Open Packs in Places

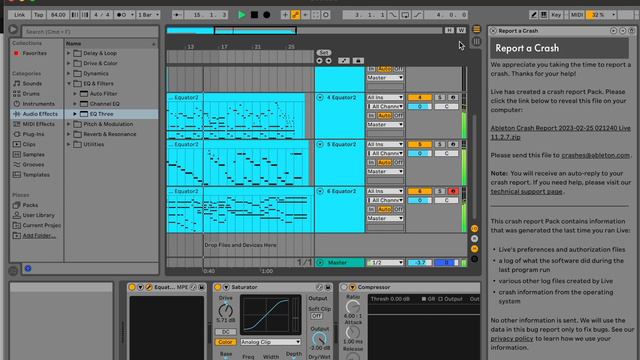click(30, 205)
